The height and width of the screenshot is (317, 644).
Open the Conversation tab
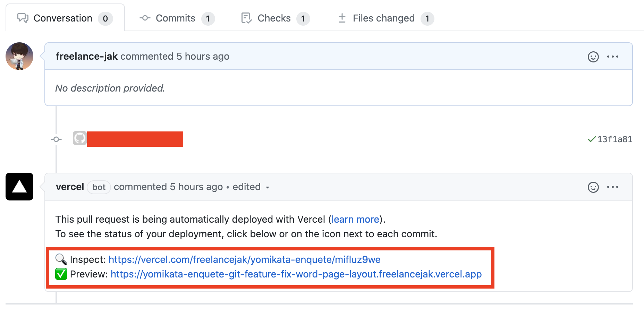(x=65, y=18)
